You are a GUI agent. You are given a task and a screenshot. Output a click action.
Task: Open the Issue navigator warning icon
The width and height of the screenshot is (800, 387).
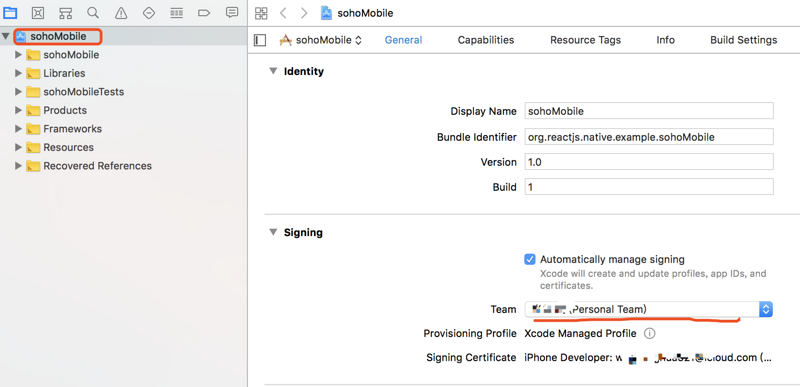(121, 13)
